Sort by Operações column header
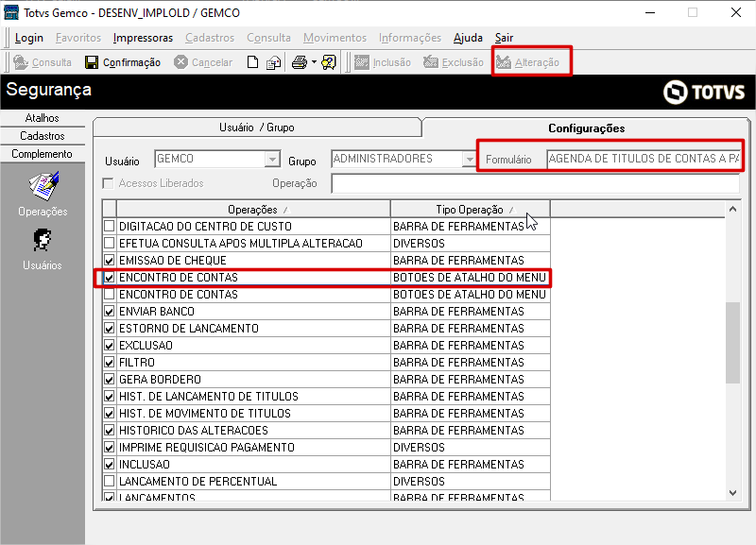This screenshot has height=545, width=756. pyautogui.click(x=253, y=210)
